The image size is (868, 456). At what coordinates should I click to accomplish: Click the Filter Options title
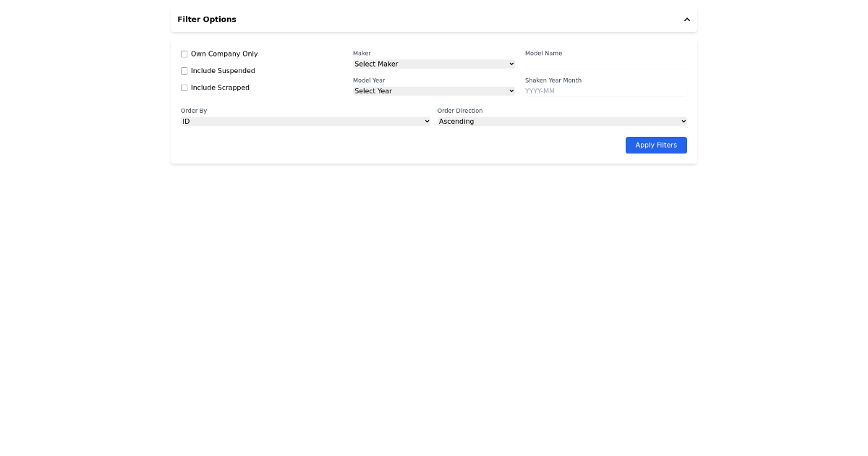click(207, 19)
